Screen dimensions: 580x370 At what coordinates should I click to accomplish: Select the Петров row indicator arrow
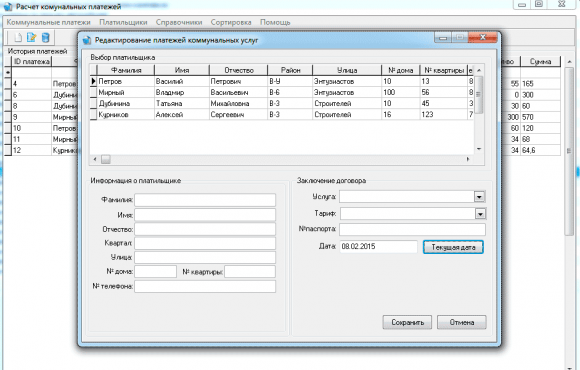coord(94,81)
